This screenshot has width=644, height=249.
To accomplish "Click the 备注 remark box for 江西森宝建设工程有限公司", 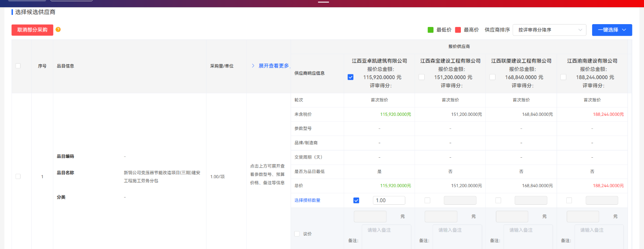I will [457, 237].
